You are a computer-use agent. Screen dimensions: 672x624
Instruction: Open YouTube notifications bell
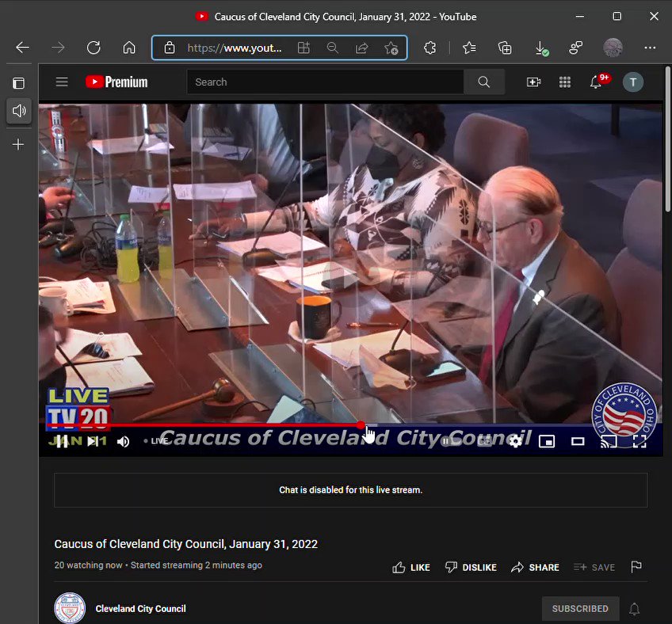(x=596, y=82)
